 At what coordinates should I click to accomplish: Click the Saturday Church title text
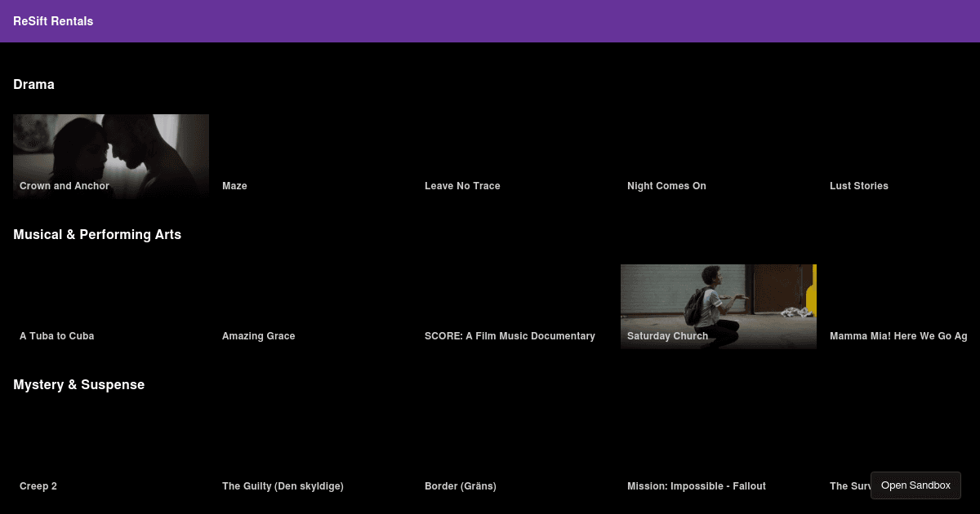coord(667,335)
